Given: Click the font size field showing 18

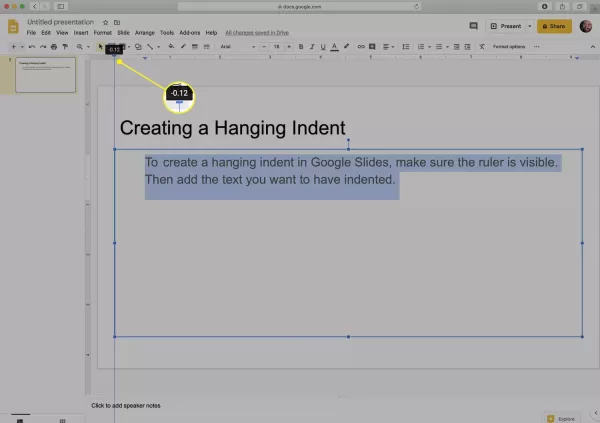Looking at the screenshot, I should tap(276, 47).
